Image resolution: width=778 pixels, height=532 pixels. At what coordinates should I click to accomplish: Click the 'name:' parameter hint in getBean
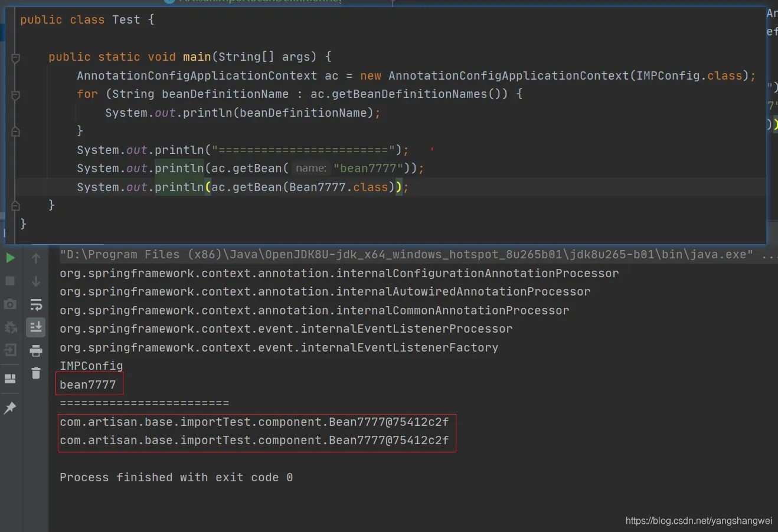(x=311, y=168)
